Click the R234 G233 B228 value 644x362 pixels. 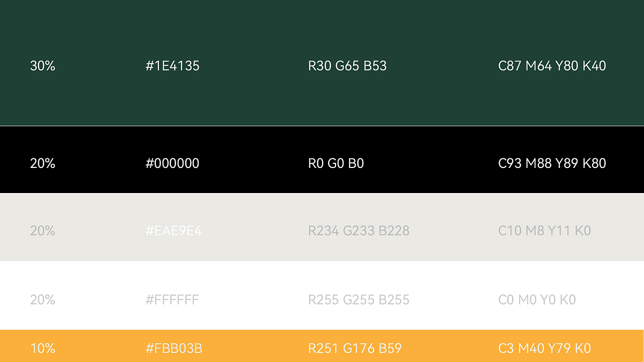click(x=359, y=231)
